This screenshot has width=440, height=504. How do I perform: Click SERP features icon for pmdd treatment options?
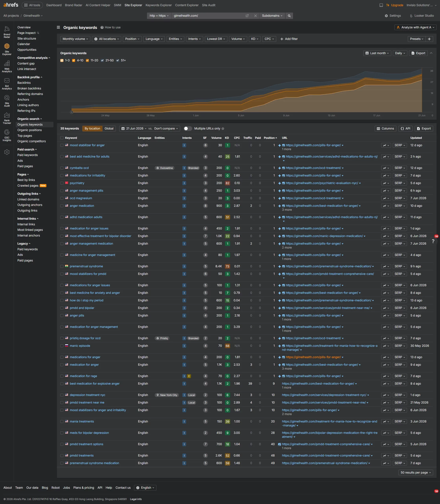(279, 444)
